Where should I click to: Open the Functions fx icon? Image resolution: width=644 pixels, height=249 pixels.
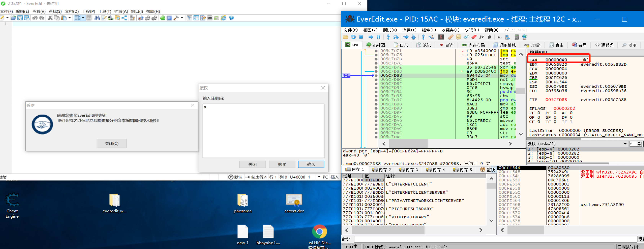[482, 37]
